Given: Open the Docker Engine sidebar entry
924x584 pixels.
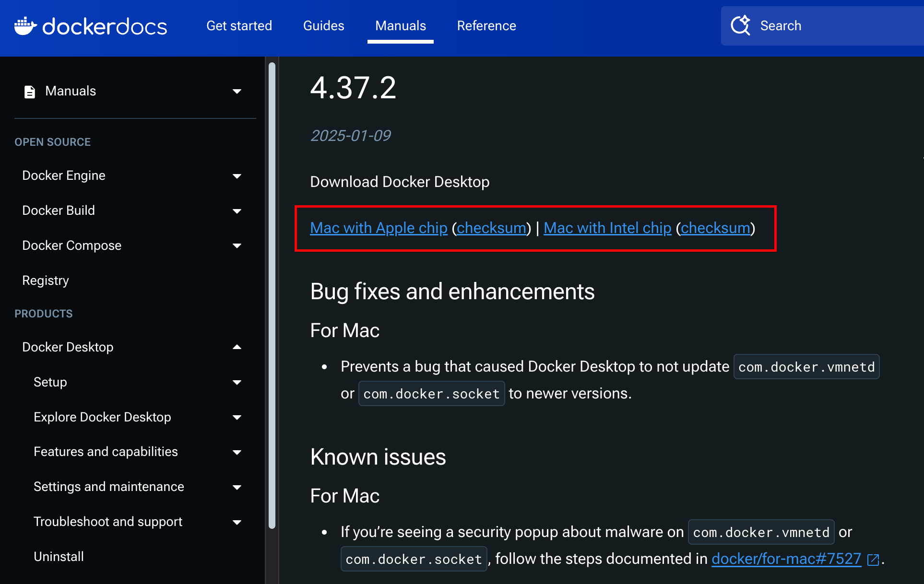Looking at the screenshot, I should (x=64, y=175).
